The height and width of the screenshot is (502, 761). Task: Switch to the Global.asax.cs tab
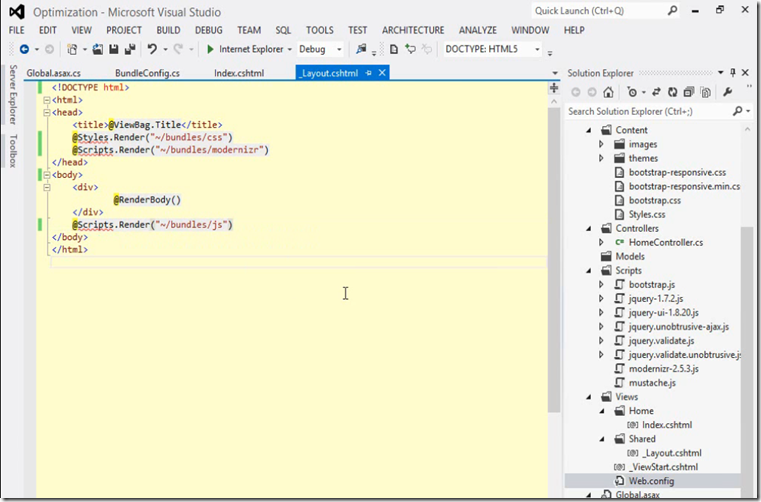point(53,73)
